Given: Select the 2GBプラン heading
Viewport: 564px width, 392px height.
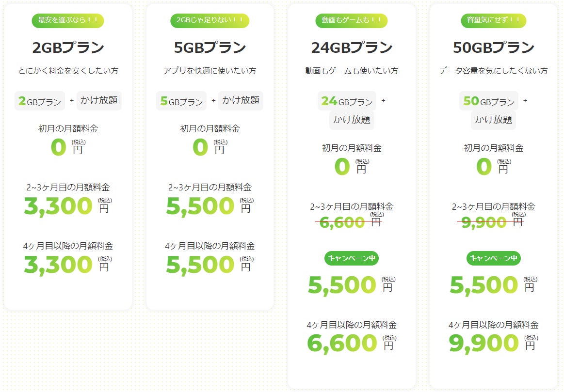Looking at the screenshot, I should [x=68, y=48].
